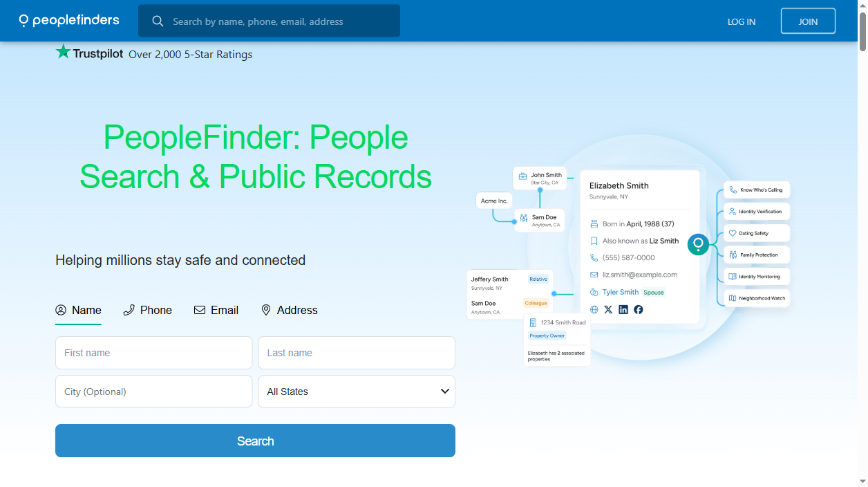Click the Elizabeth Smith name heading
Viewport: 868px width, 487px height.
pyautogui.click(x=619, y=185)
